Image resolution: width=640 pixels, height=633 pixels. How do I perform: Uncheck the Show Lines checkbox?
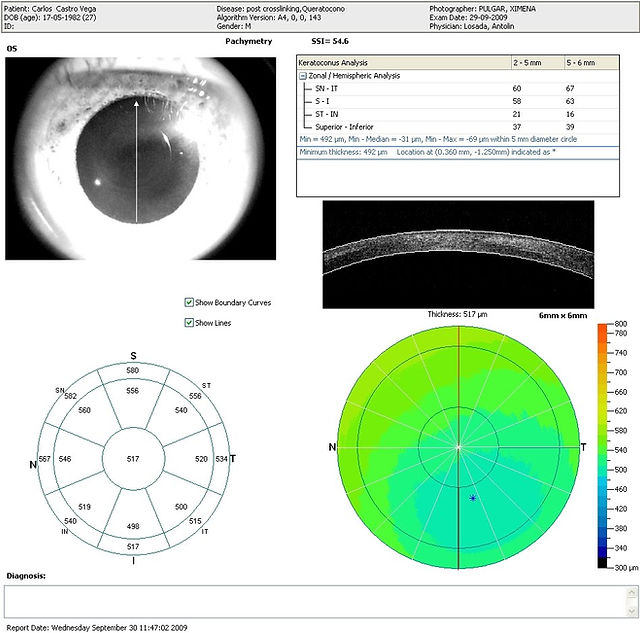pos(189,323)
